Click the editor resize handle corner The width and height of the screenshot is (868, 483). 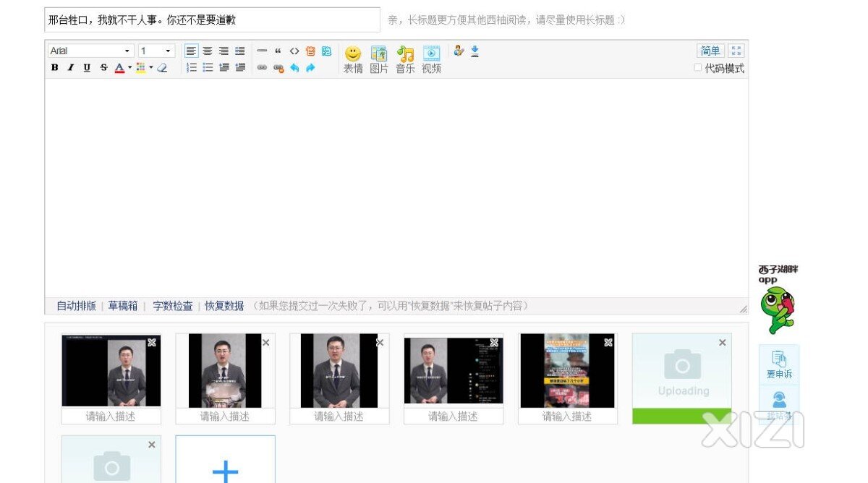point(743,309)
